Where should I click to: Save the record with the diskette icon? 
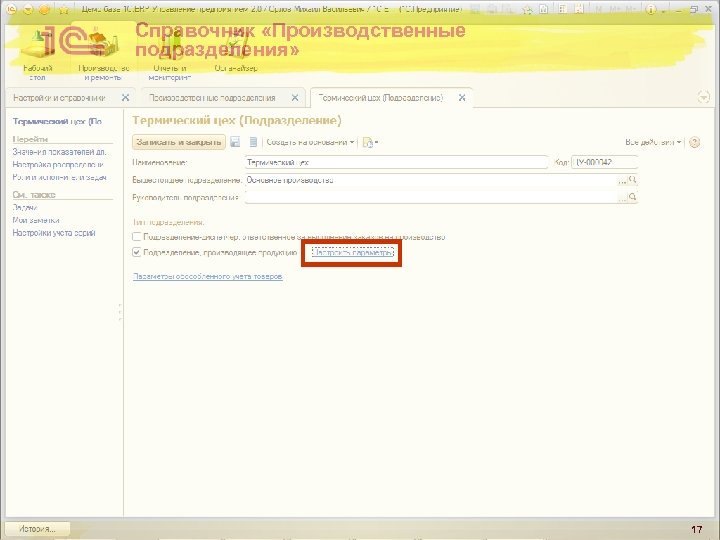(235, 142)
